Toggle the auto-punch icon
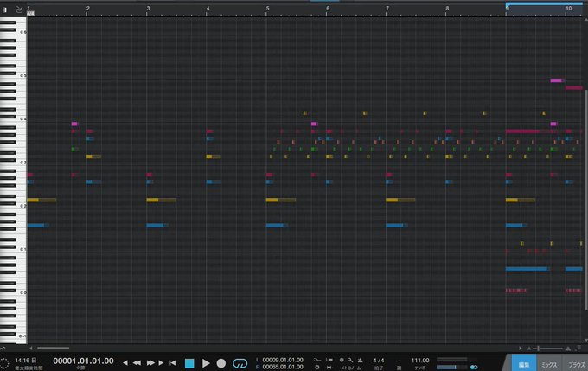 tap(329, 360)
